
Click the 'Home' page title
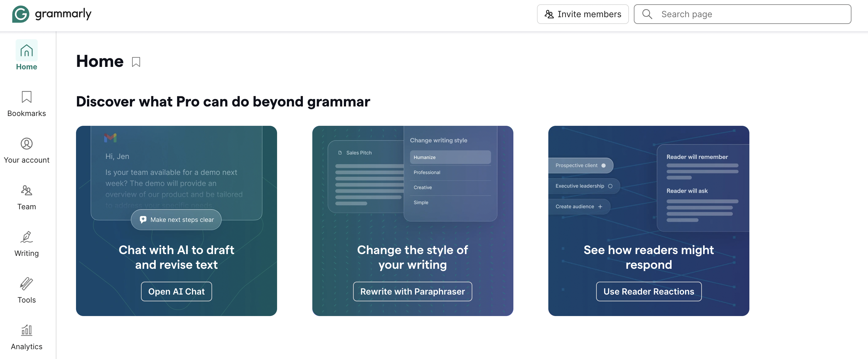(100, 61)
